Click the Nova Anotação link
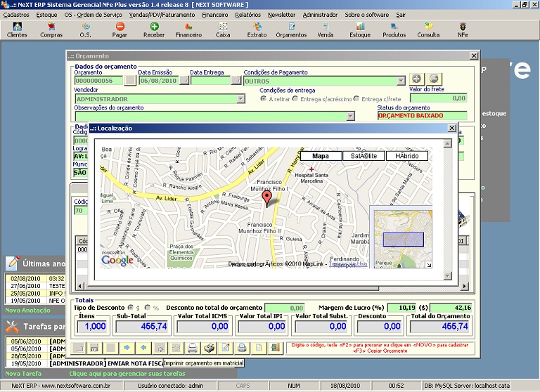540x392 pixels. click(27, 310)
